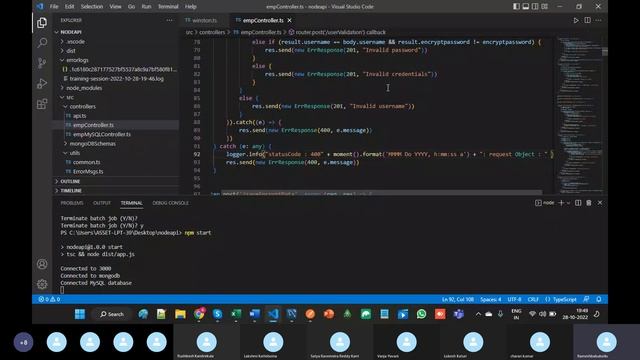
Task: Open the Terminal menu
Action: pos(168,7)
